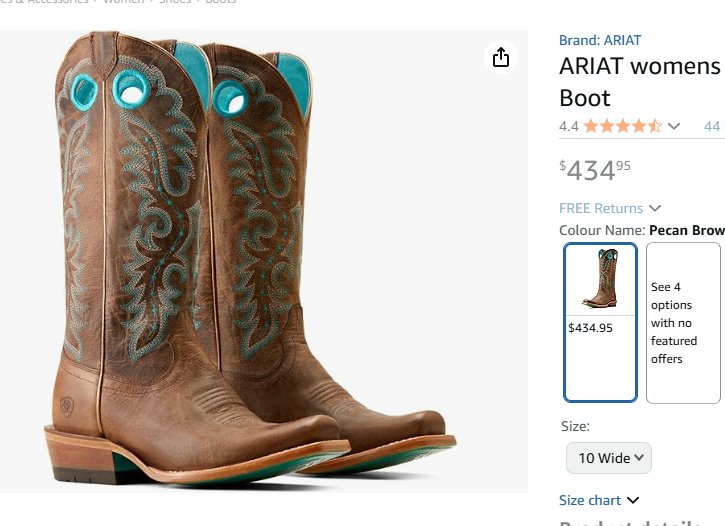725x526 pixels.
Task: Click the FREE Returns link
Action: pyautogui.click(x=601, y=208)
